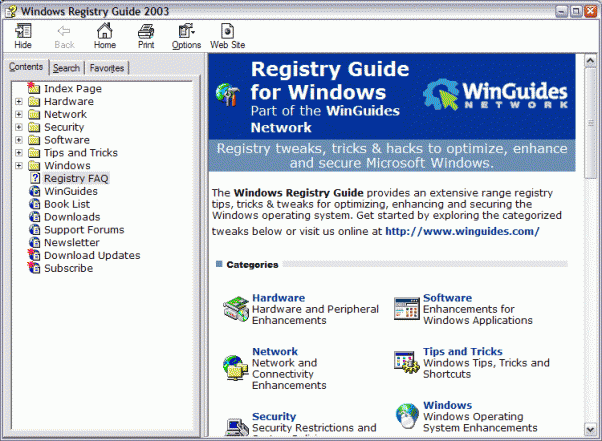Expand the Security tree node
This screenshot has width=602, height=441.
click(x=19, y=127)
